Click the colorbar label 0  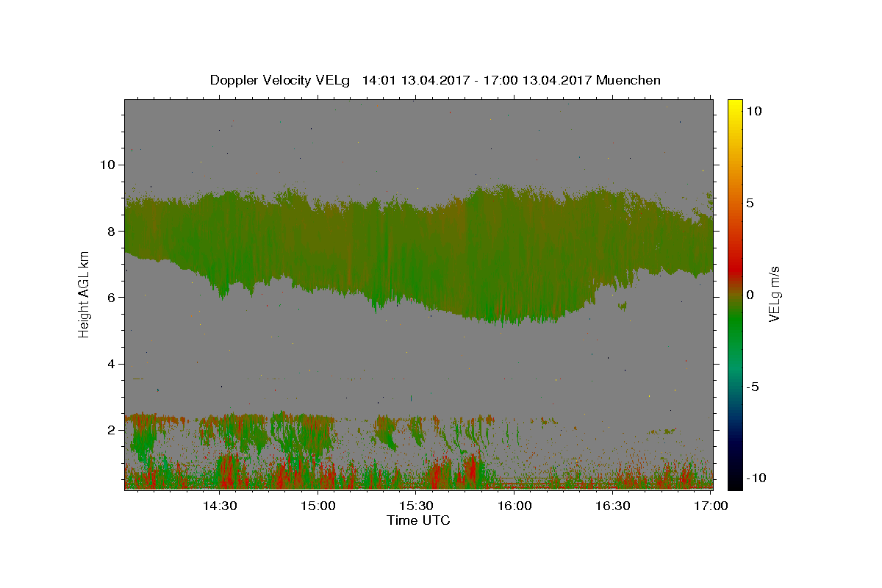coord(750,295)
